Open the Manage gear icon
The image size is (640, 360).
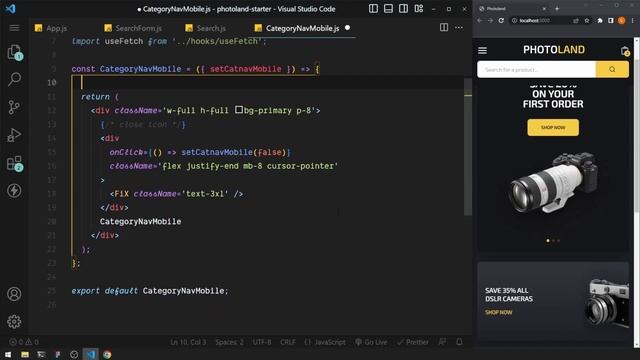pos(14,322)
